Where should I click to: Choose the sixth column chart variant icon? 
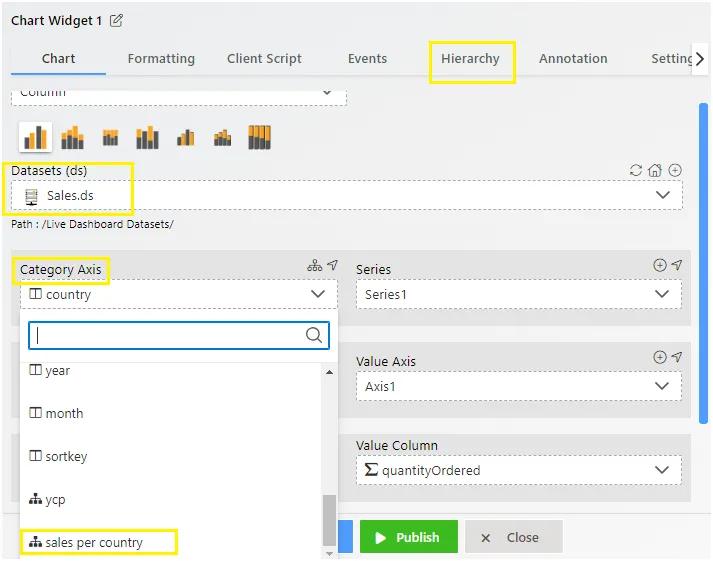222,137
